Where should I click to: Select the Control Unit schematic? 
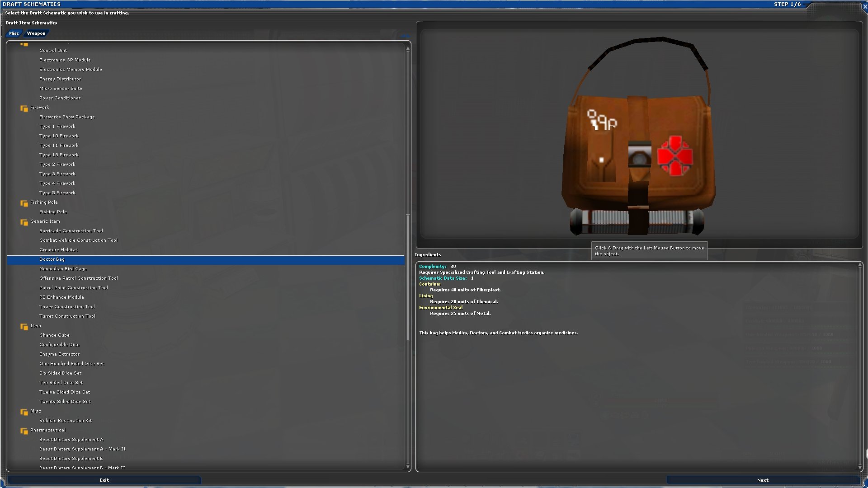[53, 51]
